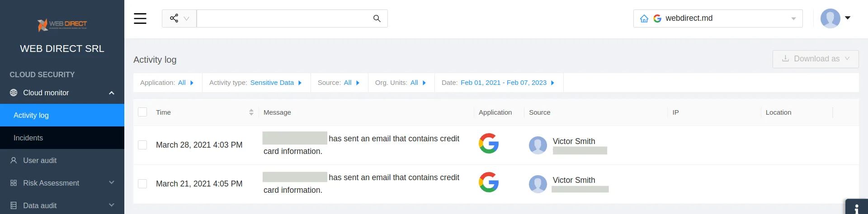
Task: Open User audit in the sidebar
Action: pos(40,160)
